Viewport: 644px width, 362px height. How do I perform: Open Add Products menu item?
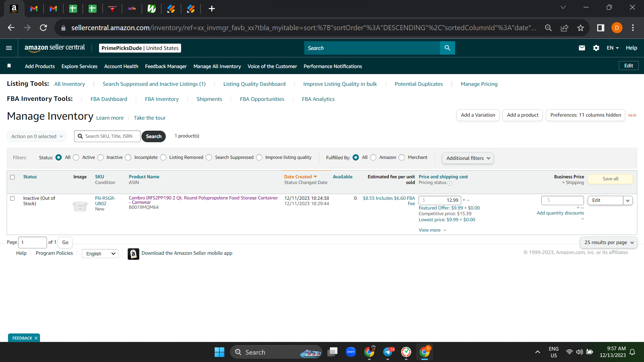click(40, 66)
